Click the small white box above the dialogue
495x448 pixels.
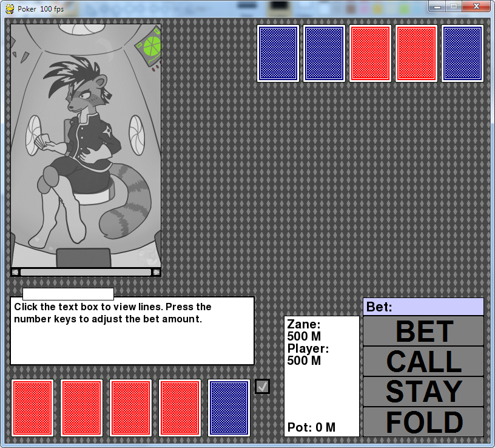[x=68, y=294]
